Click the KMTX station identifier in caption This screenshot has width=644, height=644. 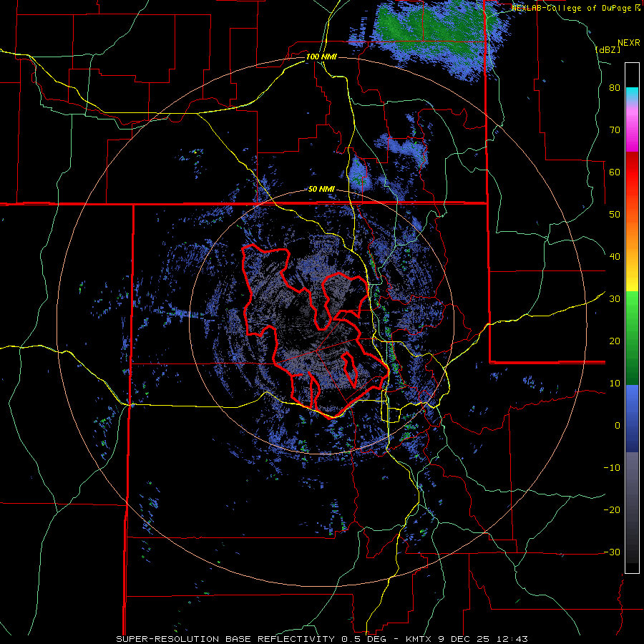(x=418, y=639)
